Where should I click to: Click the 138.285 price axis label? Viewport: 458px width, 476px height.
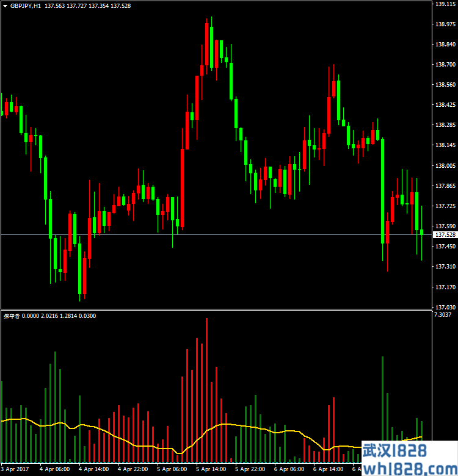pos(445,124)
